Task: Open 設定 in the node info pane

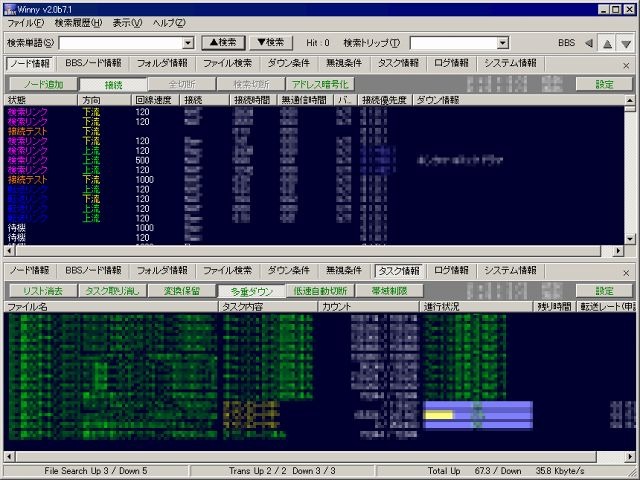Action: [604, 84]
